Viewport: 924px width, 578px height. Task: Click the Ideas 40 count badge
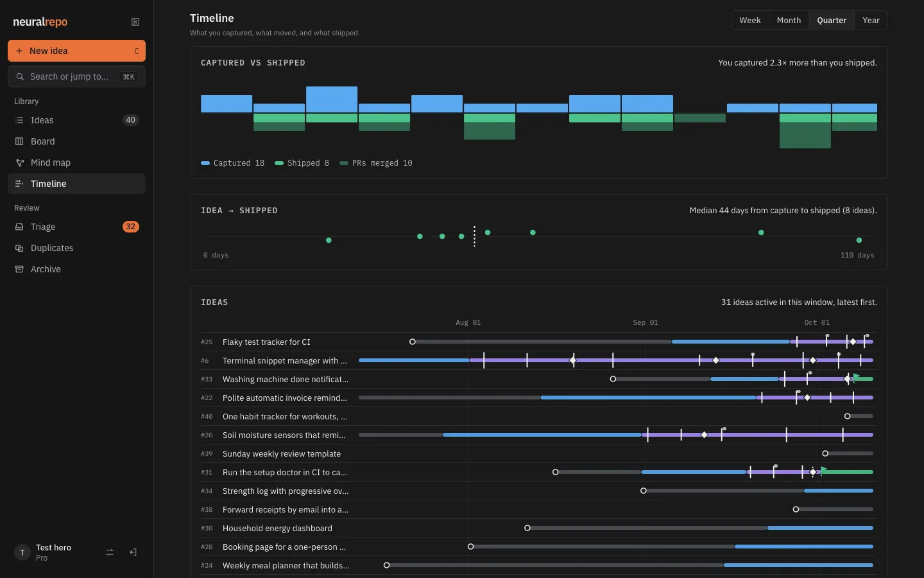point(130,120)
